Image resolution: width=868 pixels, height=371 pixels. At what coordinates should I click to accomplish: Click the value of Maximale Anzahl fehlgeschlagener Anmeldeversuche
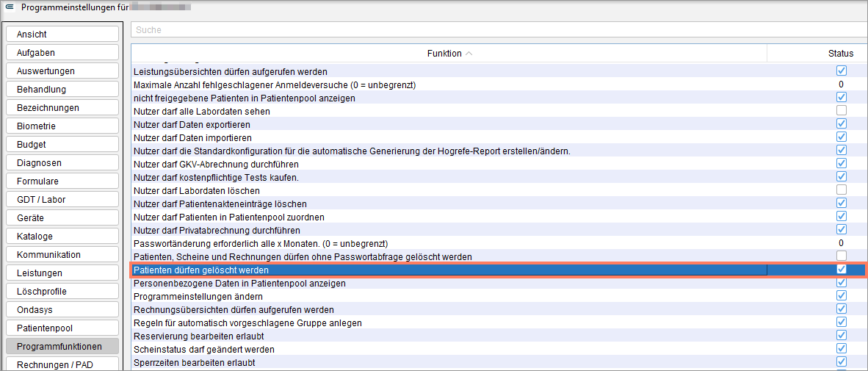pyautogui.click(x=841, y=84)
